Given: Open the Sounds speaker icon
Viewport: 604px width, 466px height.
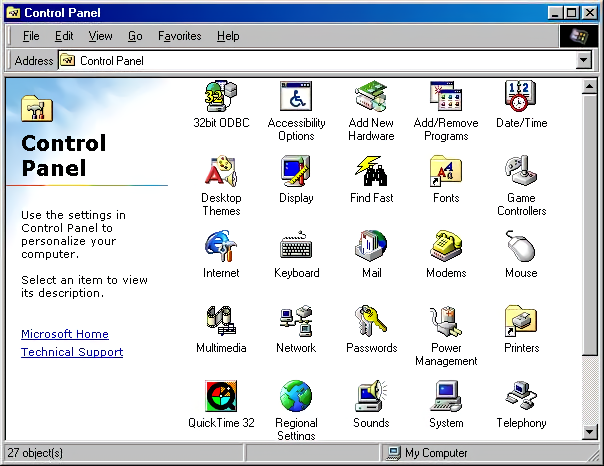Looking at the screenshot, I should pos(371,397).
